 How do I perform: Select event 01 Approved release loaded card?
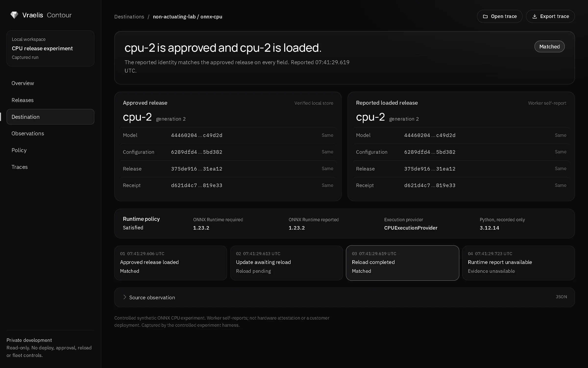(171, 263)
